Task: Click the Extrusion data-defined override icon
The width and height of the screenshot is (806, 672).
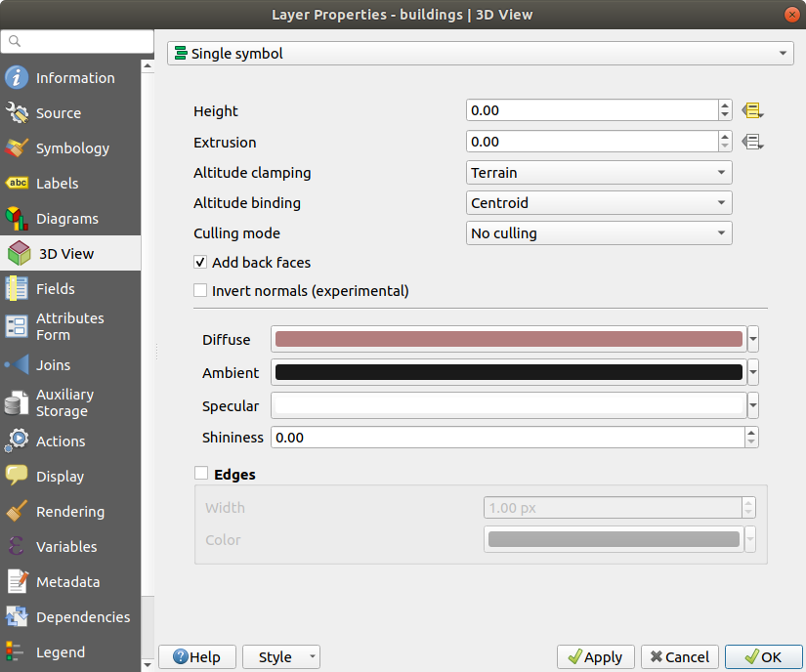Action: tap(752, 142)
